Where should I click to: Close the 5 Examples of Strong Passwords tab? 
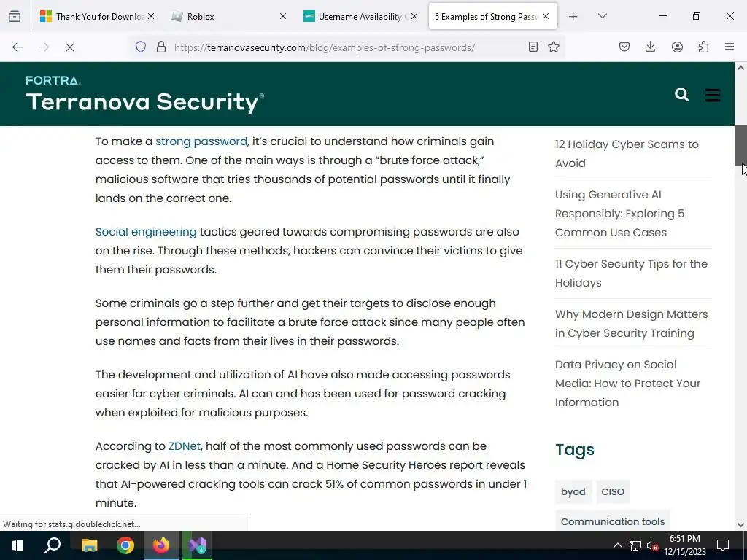tap(546, 16)
